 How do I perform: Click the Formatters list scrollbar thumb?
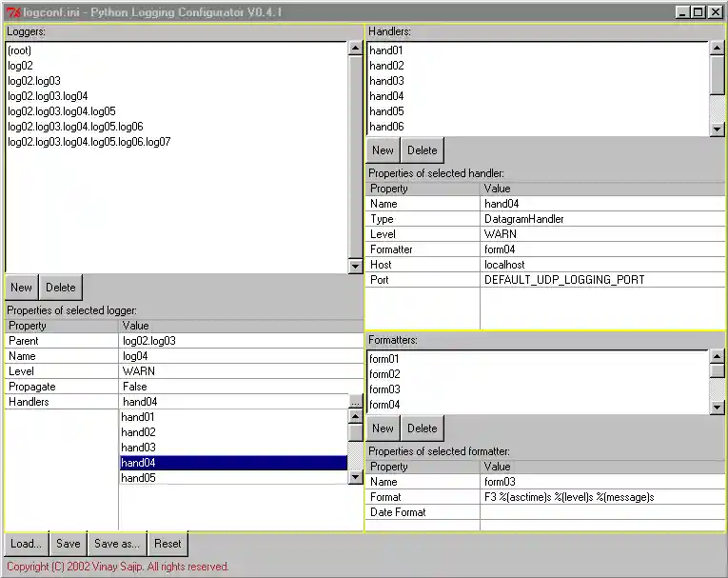[717, 370]
